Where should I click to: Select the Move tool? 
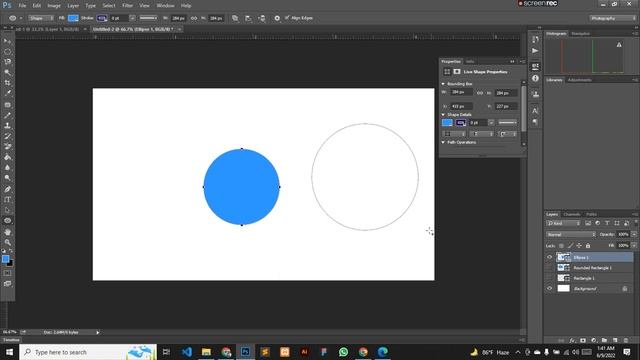tap(7, 41)
